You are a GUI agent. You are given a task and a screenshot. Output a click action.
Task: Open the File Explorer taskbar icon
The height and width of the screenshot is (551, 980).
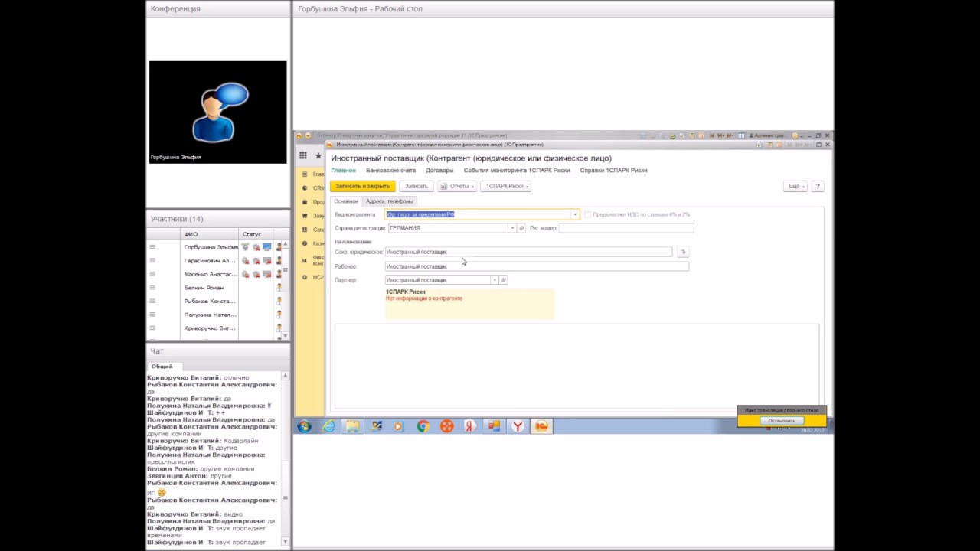pyautogui.click(x=352, y=426)
